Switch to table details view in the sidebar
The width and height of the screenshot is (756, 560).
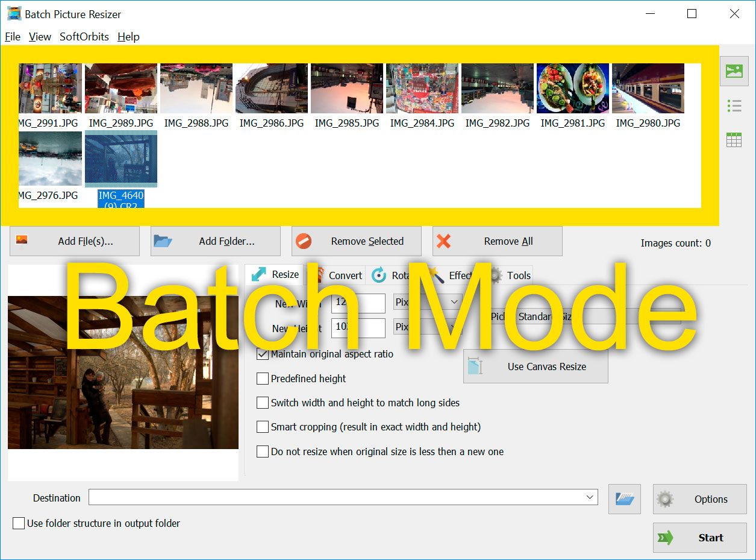(734, 139)
